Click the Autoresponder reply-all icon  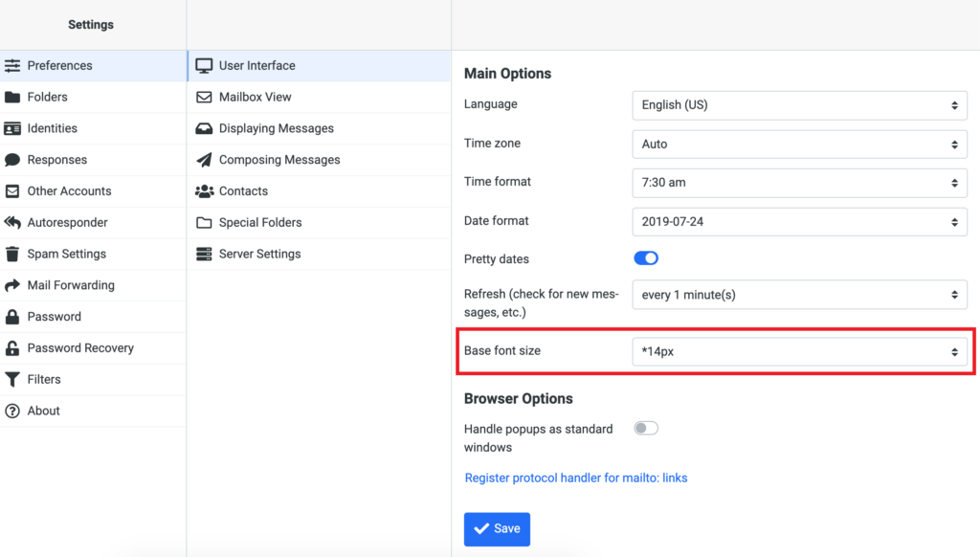click(x=12, y=222)
